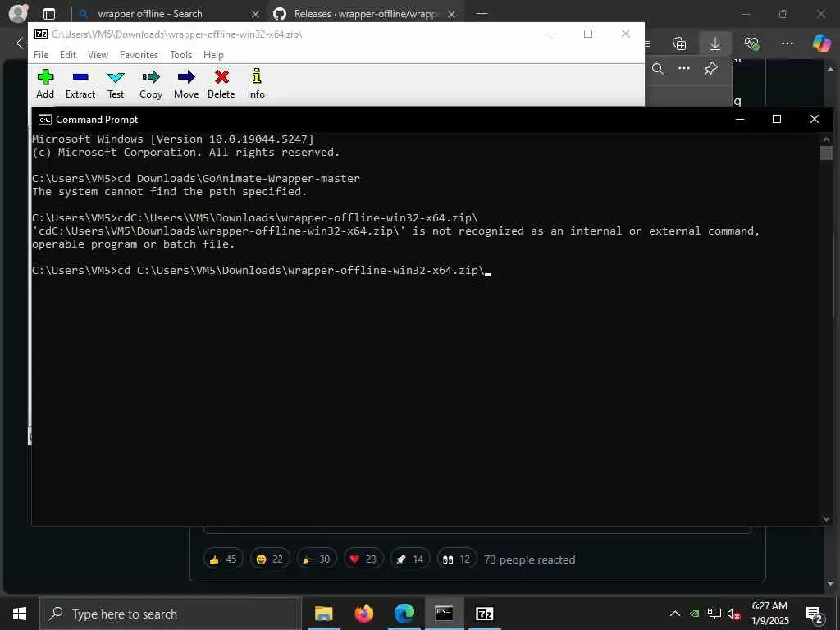Show hidden icons in system tray
The width and height of the screenshot is (840, 630).
[675, 614]
